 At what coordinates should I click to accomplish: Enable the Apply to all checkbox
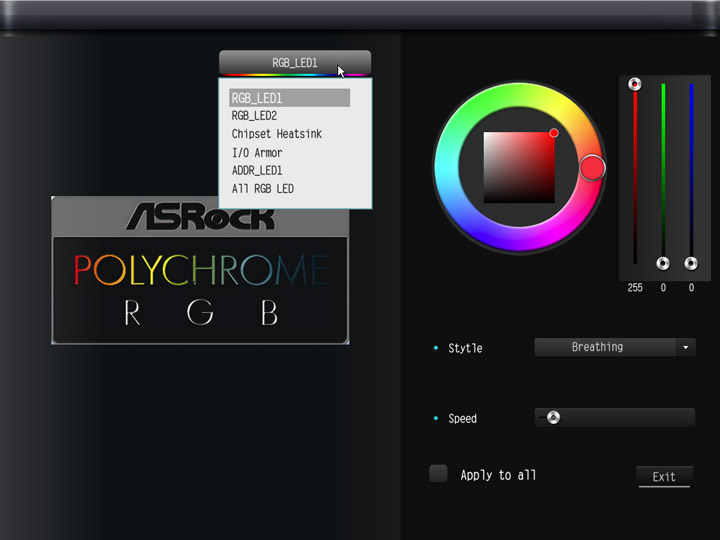(x=438, y=473)
